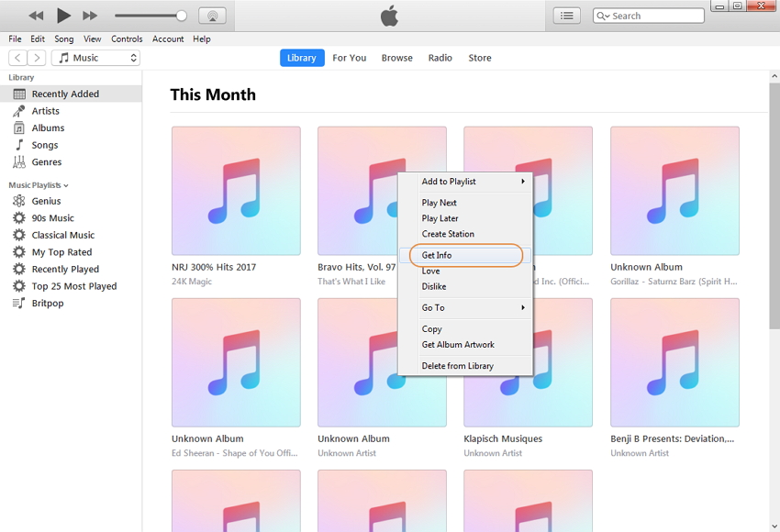780x532 pixels.
Task: Skip to the previous track
Action: click(37, 16)
